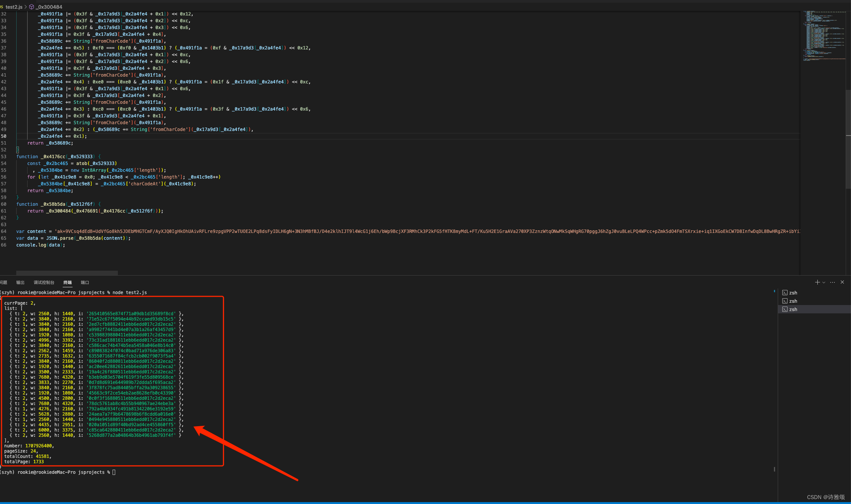Screen dimensions: 851x504
Task: Click terminal row with id '265410565e874f71a09db1d35689f8cd'
Action: coord(97,314)
